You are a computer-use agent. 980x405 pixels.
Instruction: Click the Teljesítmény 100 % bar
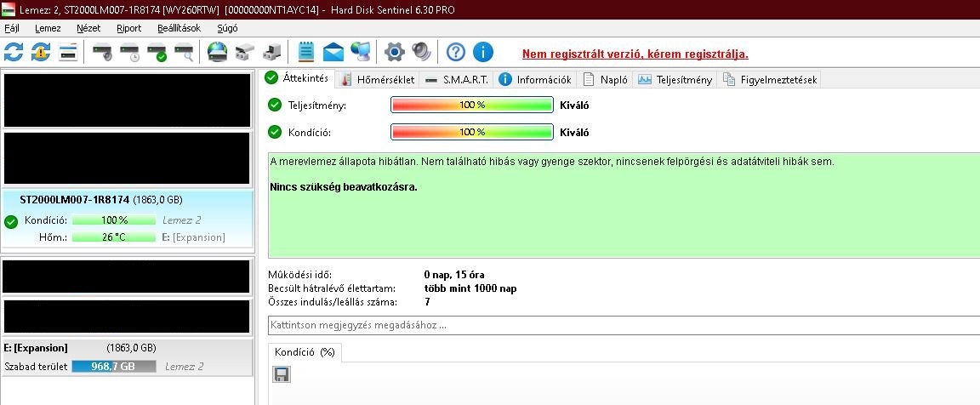[x=472, y=105]
